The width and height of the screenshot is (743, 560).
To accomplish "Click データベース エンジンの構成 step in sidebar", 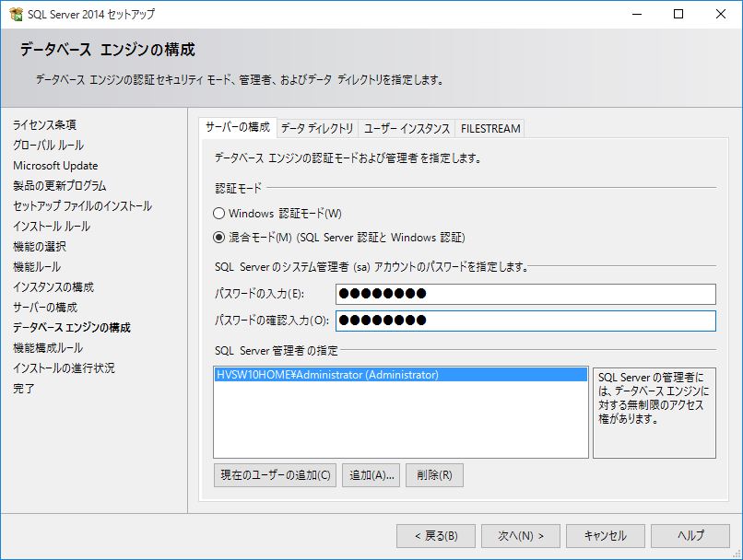I will [x=72, y=328].
